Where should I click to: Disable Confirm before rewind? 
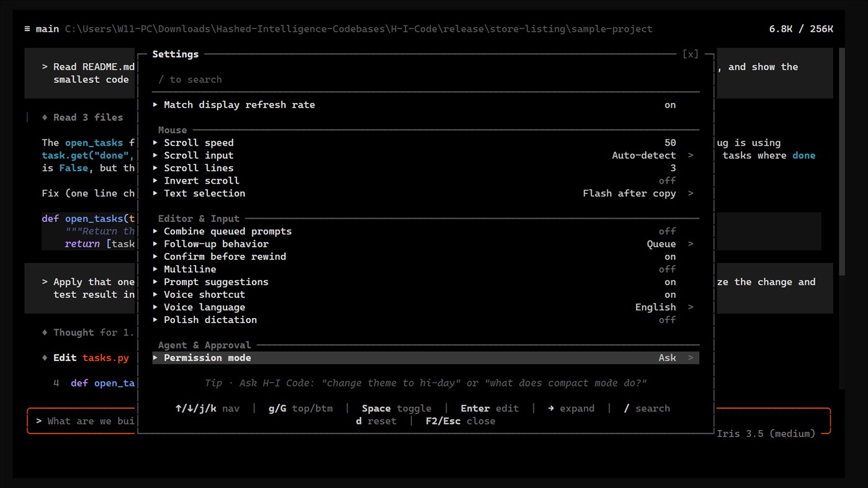(x=670, y=257)
